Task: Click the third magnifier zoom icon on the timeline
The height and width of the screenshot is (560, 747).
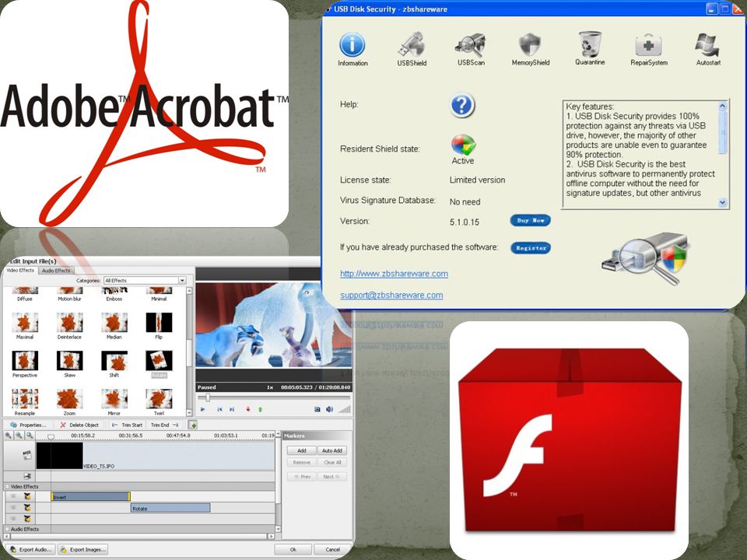Action: coord(30,436)
